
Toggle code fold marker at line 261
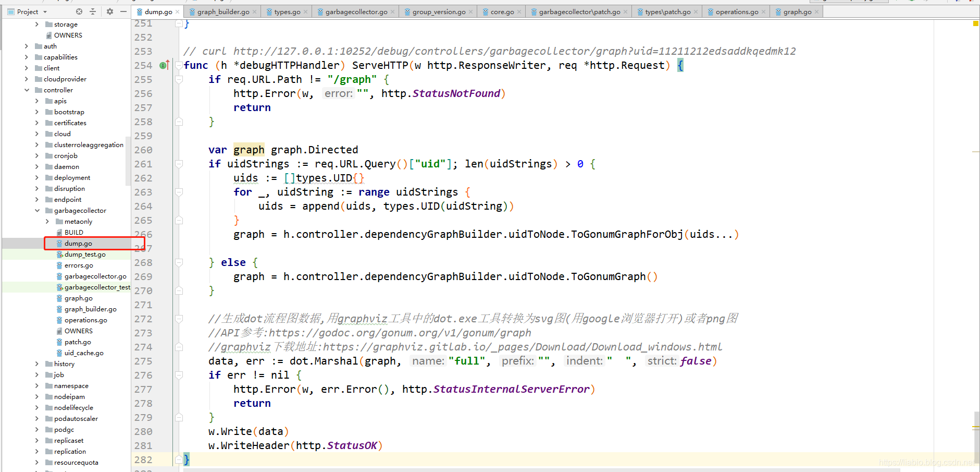[179, 164]
